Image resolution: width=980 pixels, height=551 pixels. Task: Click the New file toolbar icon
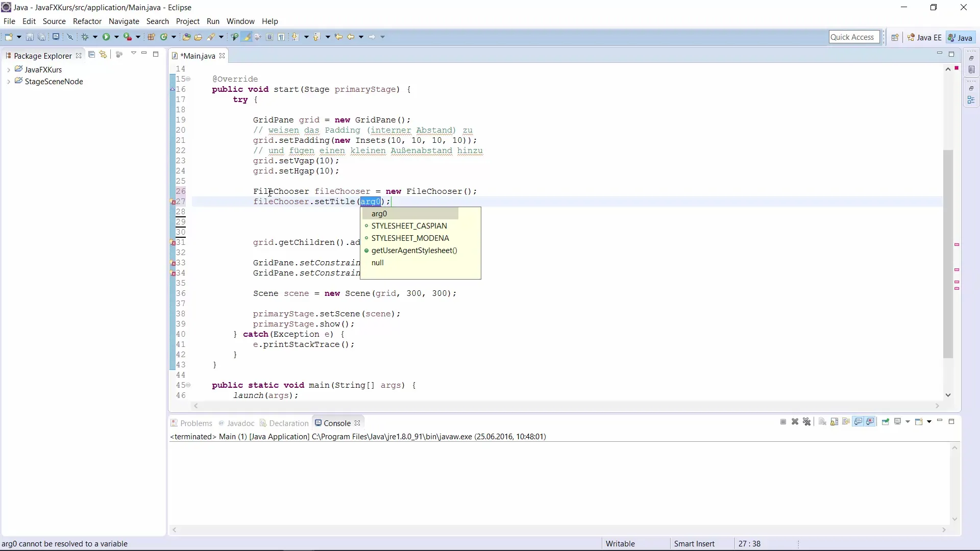pos(9,37)
